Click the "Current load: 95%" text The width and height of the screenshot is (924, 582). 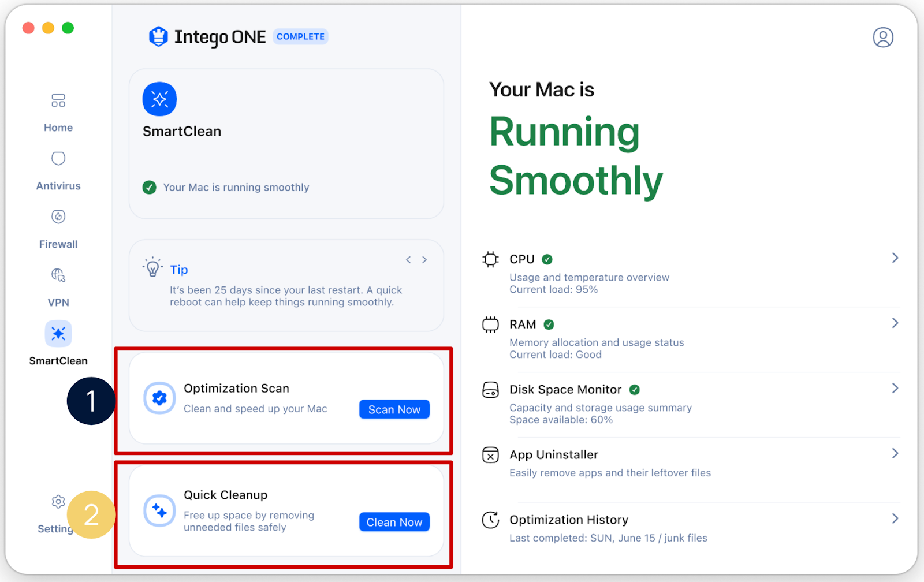[x=554, y=290]
